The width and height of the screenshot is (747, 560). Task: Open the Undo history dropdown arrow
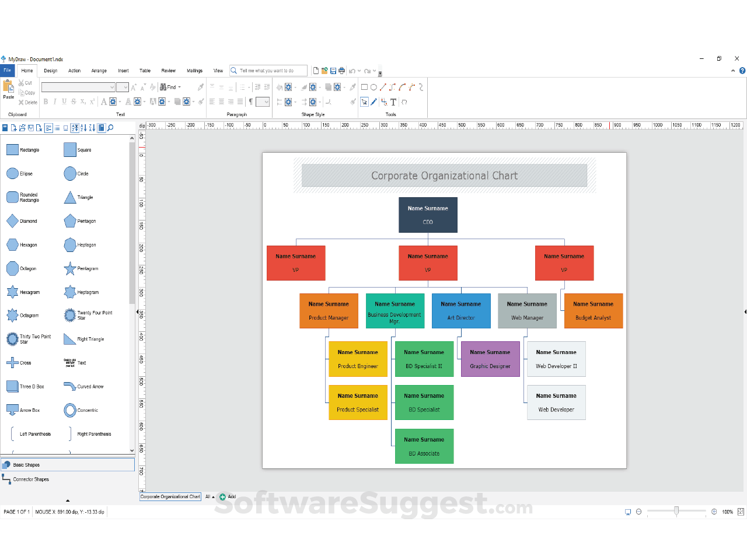(359, 71)
